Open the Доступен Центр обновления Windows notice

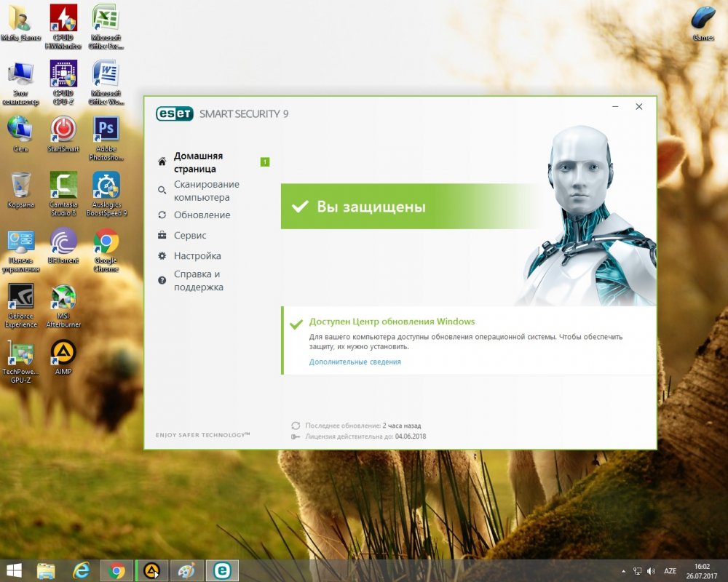392,322
